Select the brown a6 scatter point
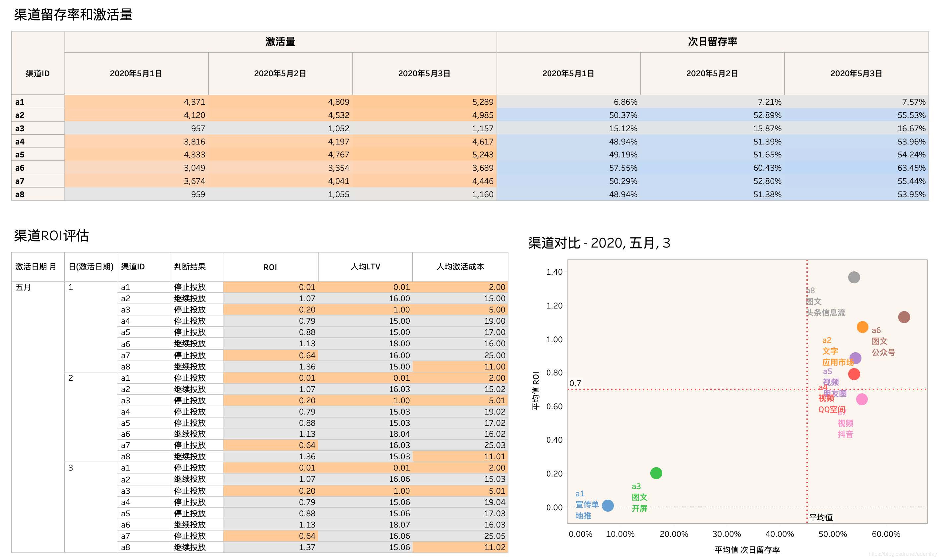The width and height of the screenshot is (940, 560). coord(904,317)
